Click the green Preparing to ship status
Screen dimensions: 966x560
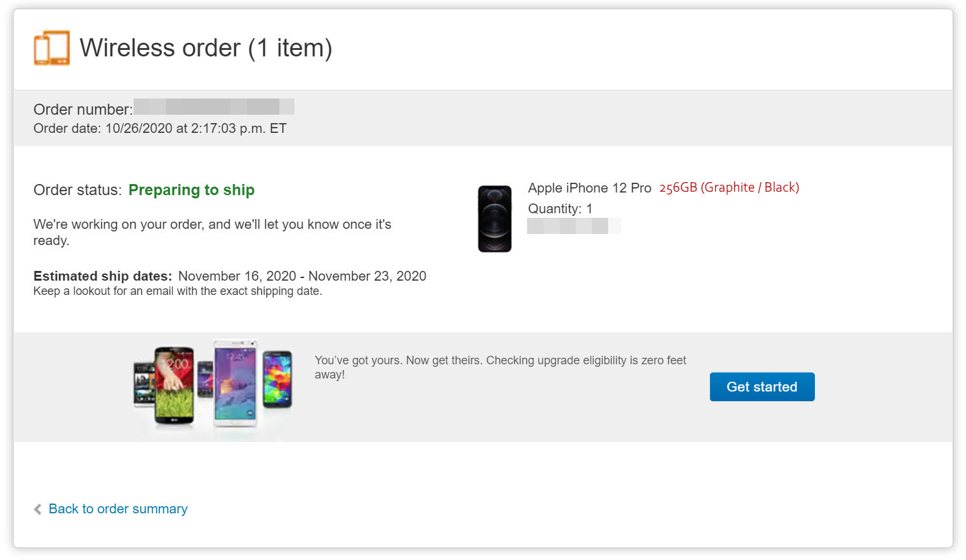coord(191,190)
